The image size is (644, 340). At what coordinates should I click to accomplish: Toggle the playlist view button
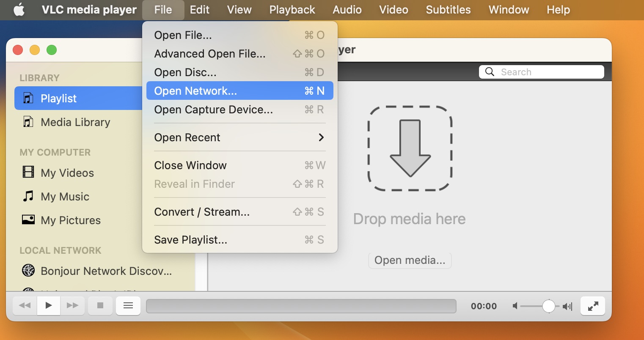[x=128, y=305]
